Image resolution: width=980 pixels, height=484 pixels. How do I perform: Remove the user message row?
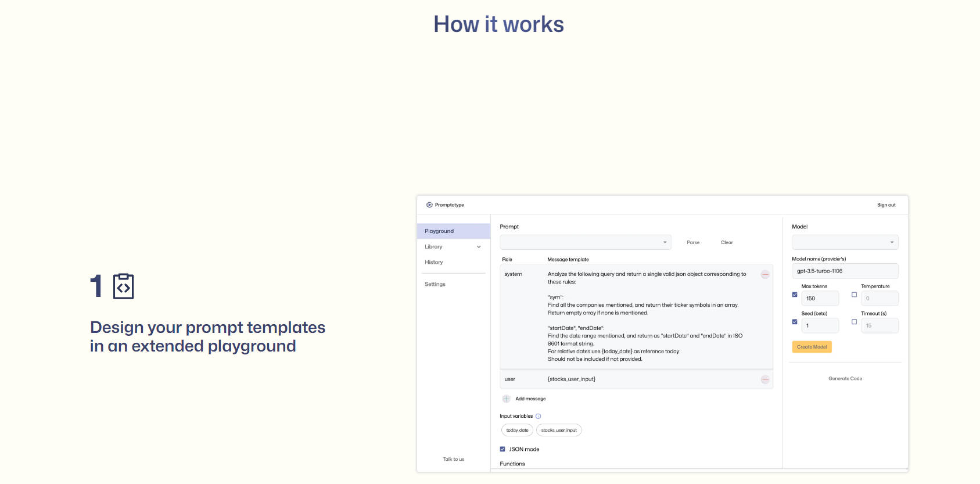pyautogui.click(x=765, y=379)
